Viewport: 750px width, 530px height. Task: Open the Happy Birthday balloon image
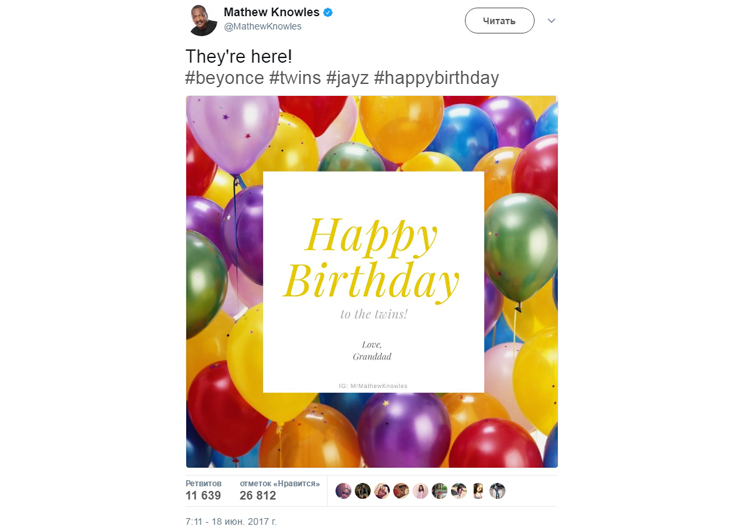372,281
